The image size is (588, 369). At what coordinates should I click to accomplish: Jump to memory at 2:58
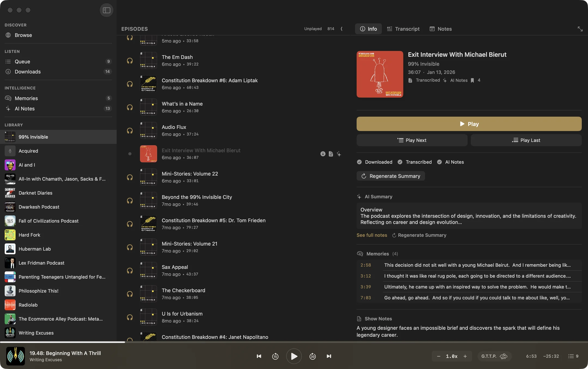(469, 265)
